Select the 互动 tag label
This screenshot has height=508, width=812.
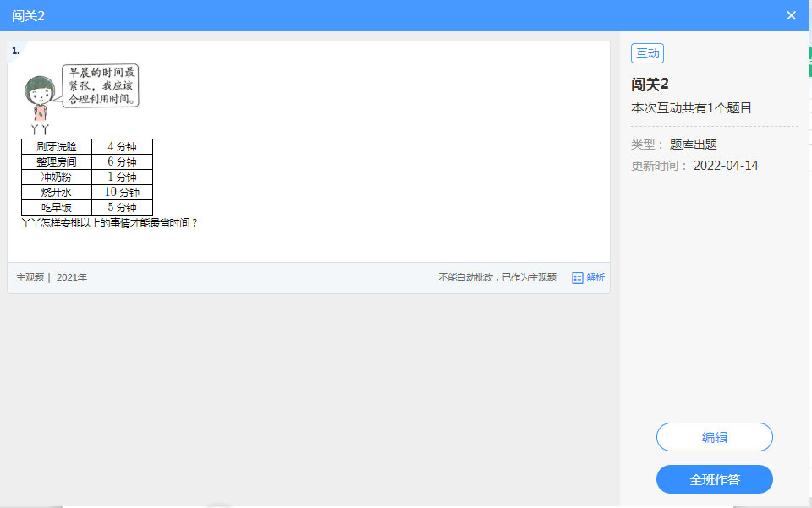pyautogui.click(x=647, y=53)
